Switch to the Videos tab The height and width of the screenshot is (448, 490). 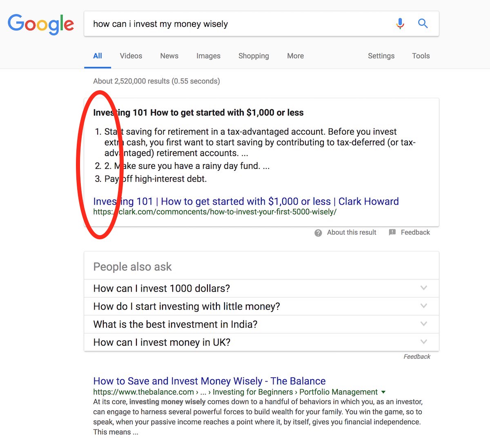[131, 56]
